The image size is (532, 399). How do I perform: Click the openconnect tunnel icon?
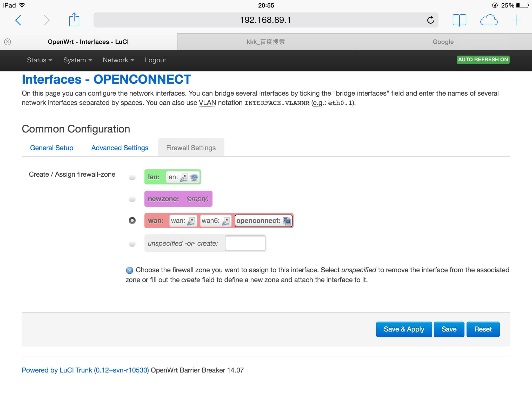pos(286,221)
